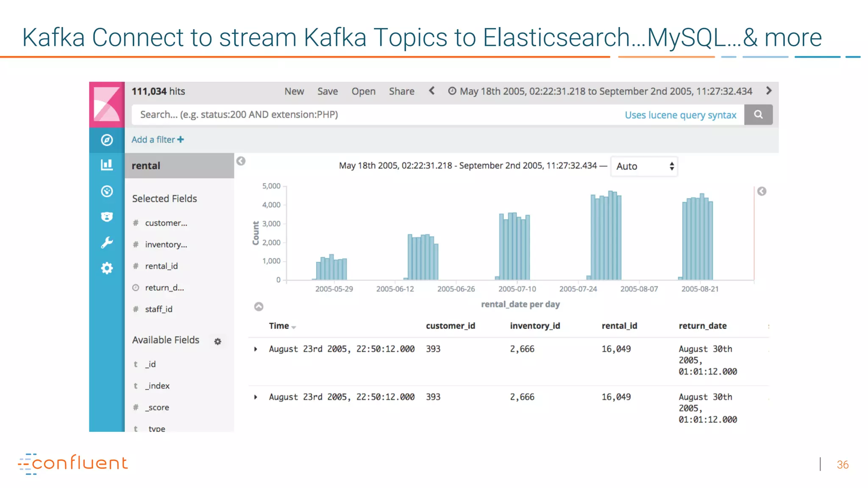Step time range backward arrow
The height and width of the screenshot is (488, 868).
[x=431, y=91]
